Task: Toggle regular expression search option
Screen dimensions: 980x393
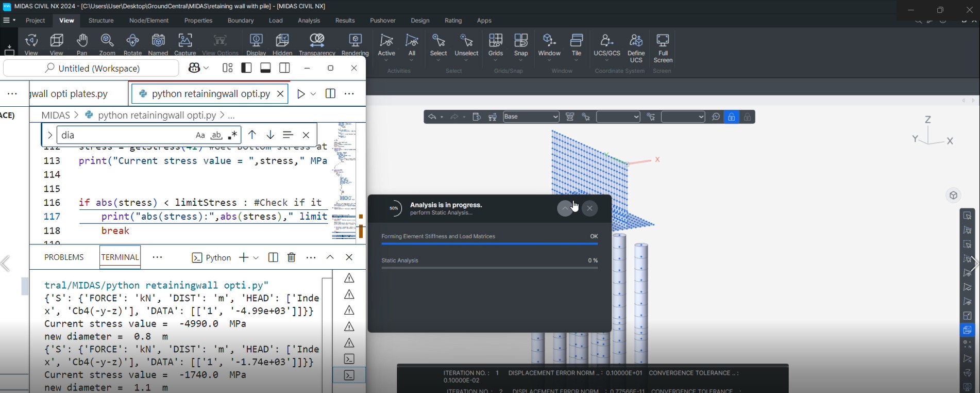Action: [x=233, y=135]
